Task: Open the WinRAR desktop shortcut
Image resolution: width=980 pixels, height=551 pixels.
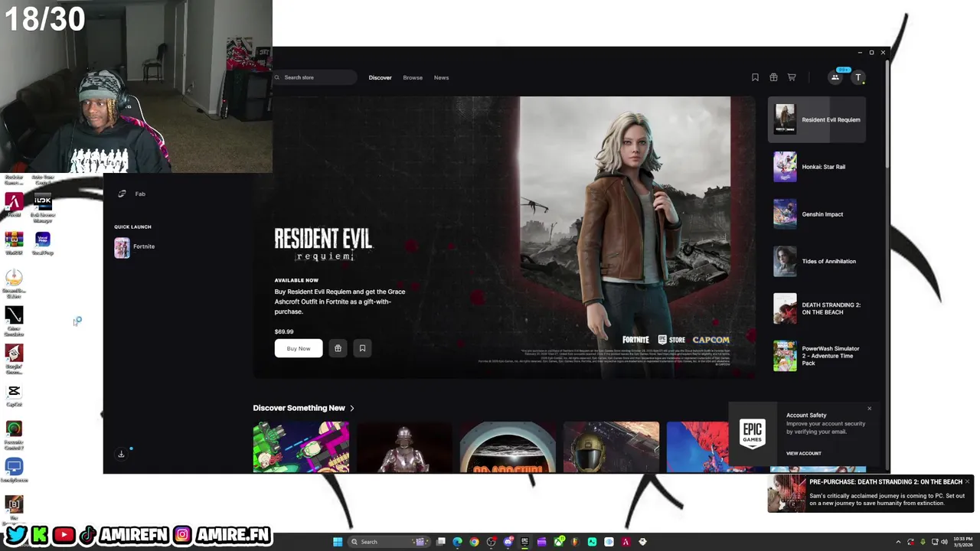Action: point(14,243)
